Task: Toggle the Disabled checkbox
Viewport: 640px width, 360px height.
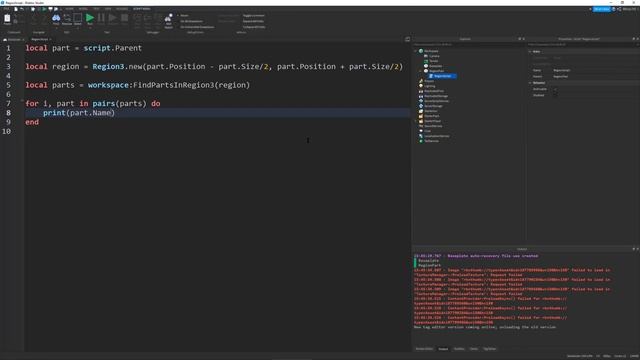Action: [x=555, y=95]
